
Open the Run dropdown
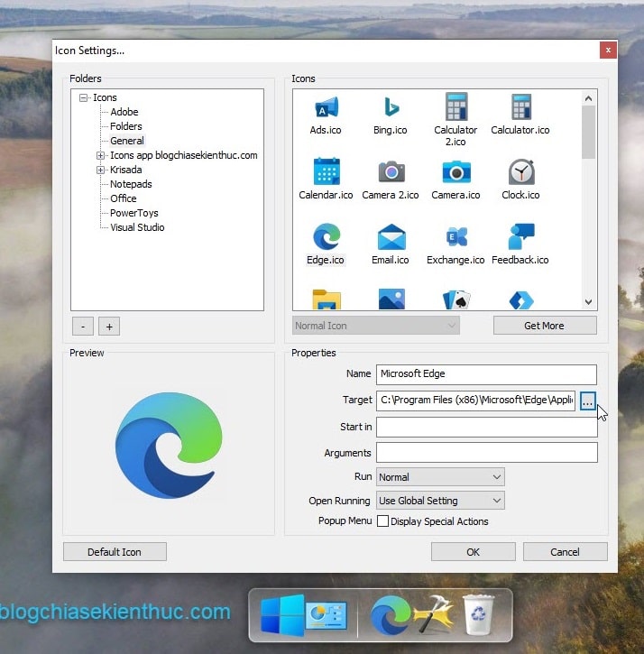(440, 476)
